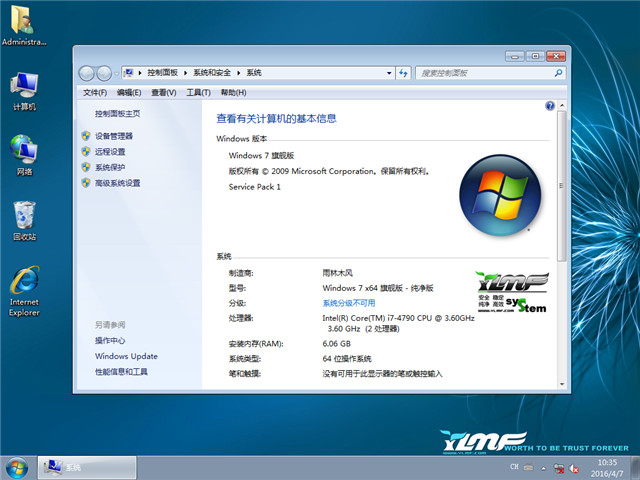The height and width of the screenshot is (480, 640).
Task: Click the blue help question mark icon
Action: click(x=550, y=106)
